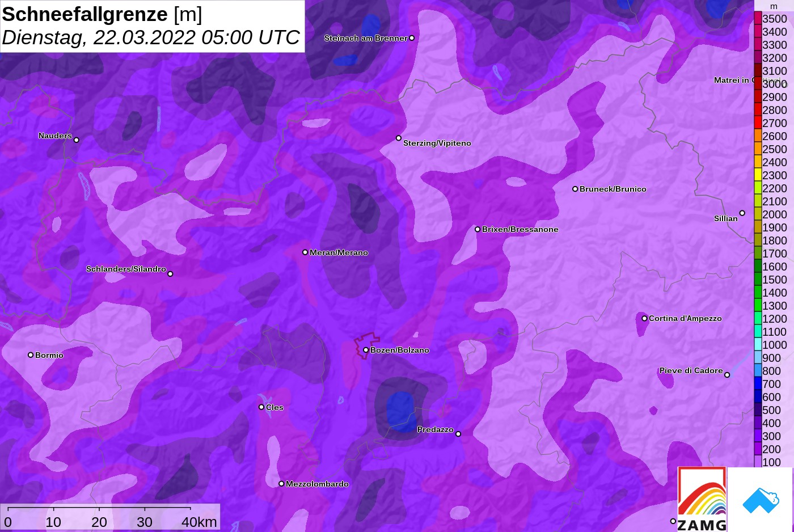Click the Sterzing/Vipiteno label text

pos(437,143)
